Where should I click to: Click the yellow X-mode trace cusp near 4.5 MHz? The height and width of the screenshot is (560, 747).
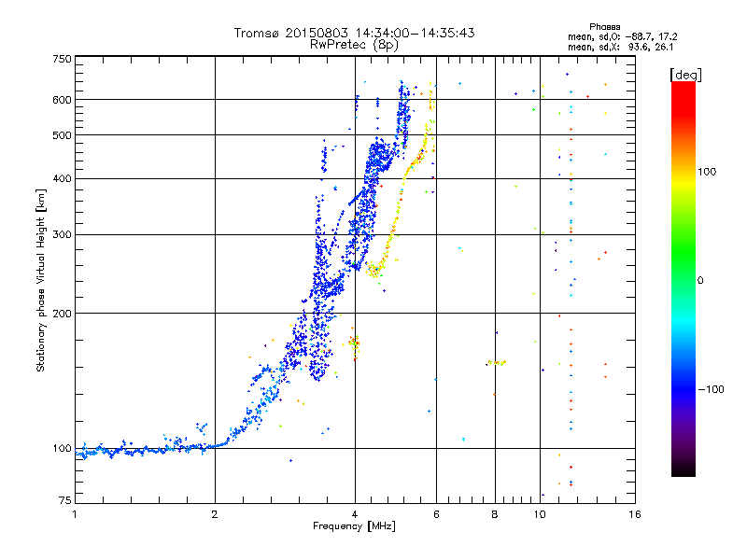(375, 270)
